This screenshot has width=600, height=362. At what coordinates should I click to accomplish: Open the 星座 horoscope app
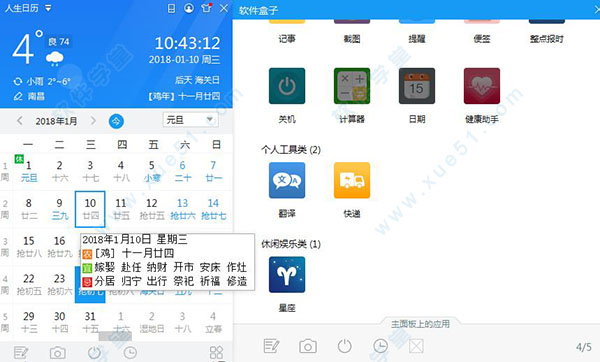287,275
